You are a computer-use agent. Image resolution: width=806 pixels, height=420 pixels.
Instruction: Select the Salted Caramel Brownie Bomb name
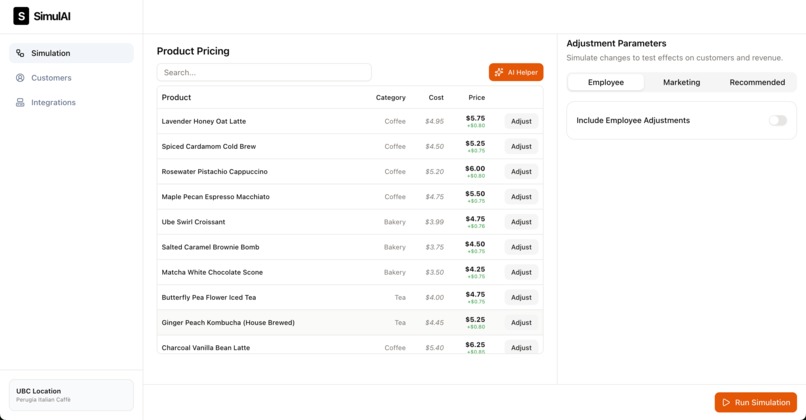tap(210, 247)
